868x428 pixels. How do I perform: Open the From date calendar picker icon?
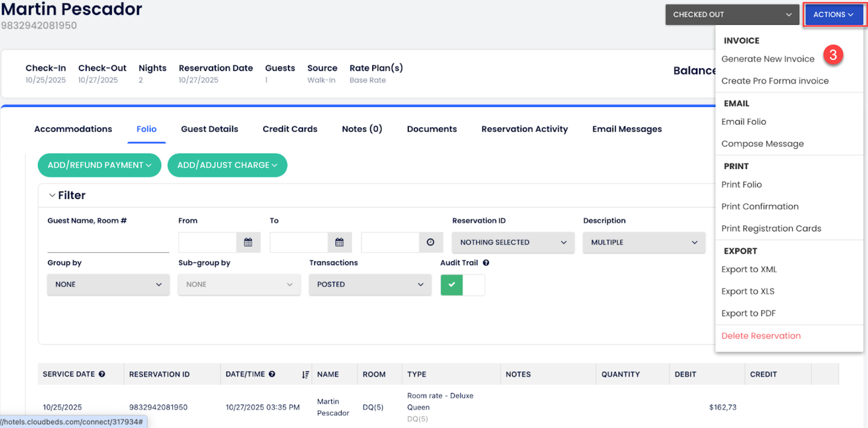(248, 242)
